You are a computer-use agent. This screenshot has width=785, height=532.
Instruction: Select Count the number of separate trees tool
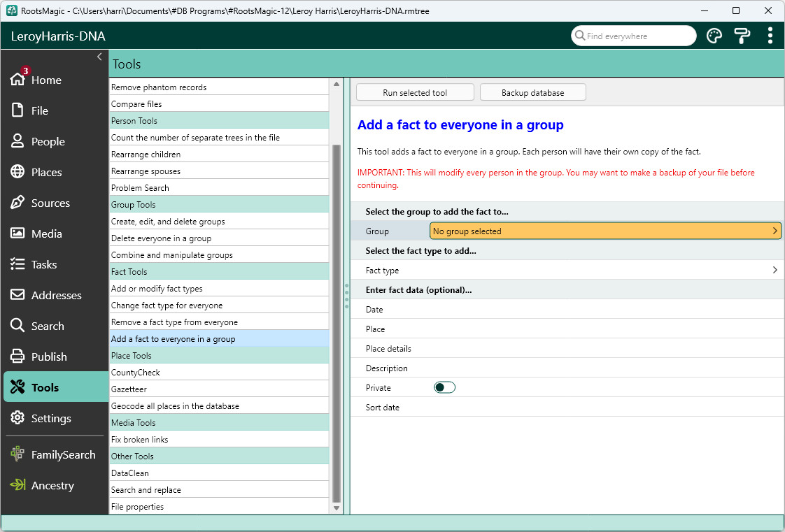pos(219,137)
